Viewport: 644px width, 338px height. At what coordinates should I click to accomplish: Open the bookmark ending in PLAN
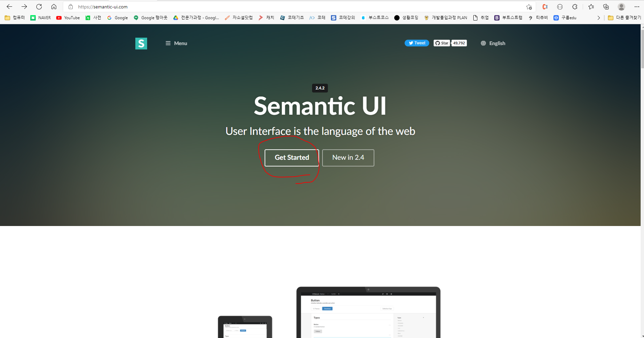pyautogui.click(x=445, y=18)
